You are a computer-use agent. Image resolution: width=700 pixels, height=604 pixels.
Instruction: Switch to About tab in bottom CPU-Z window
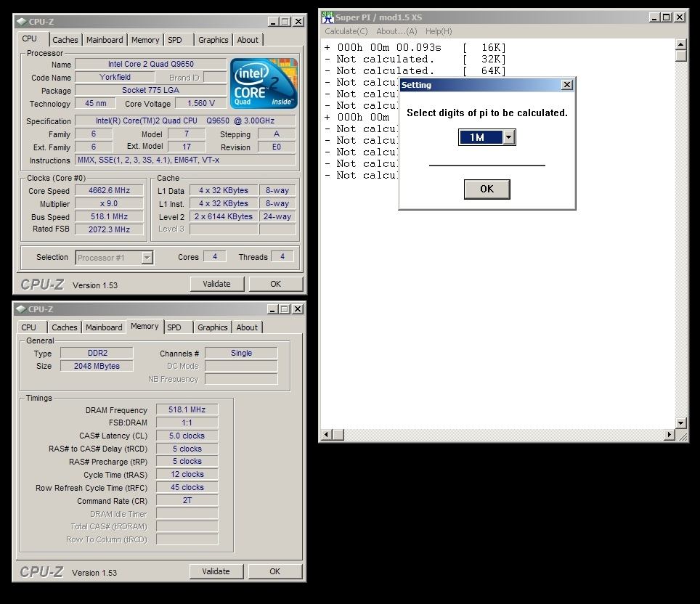[246, 327]
